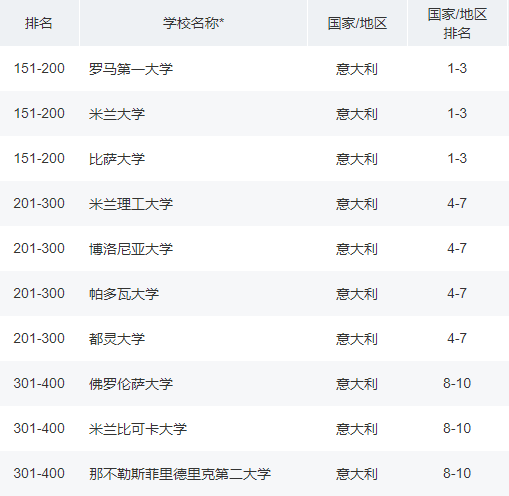509x496 pixels.
Task: Click country rank 4-7 for 帕多瓦大学
Action: [457, 293]
